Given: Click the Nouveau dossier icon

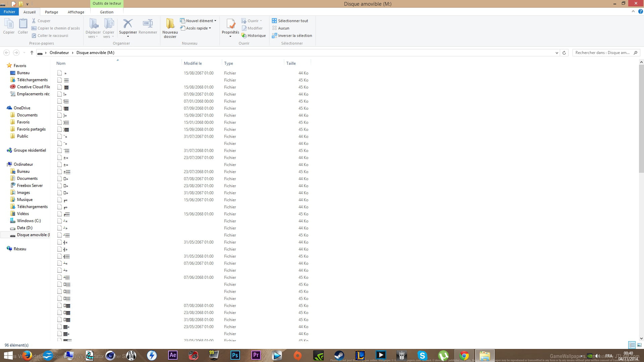Looking at the screenshot, I should pos(170,24).
